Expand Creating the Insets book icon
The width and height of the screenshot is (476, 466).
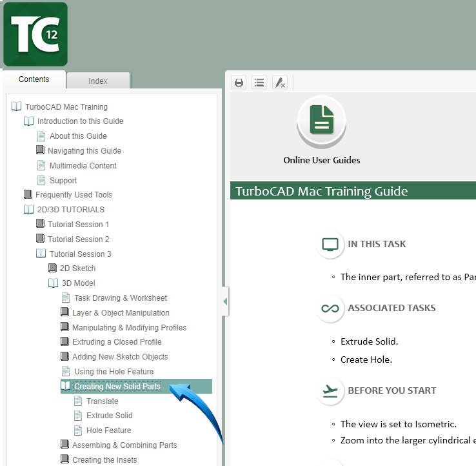[x=64, y=459]
